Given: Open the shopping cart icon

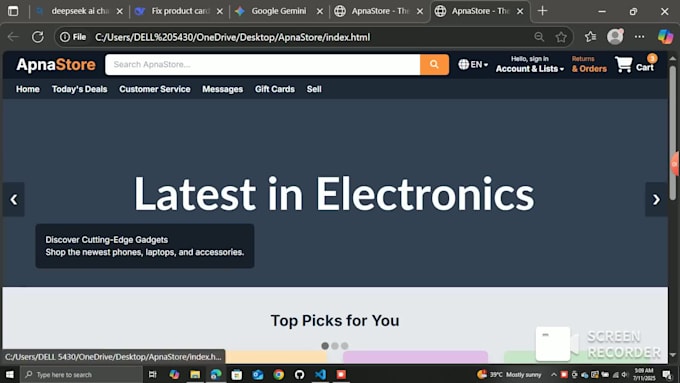Looking at the screenshot, I should coord(624,65).
